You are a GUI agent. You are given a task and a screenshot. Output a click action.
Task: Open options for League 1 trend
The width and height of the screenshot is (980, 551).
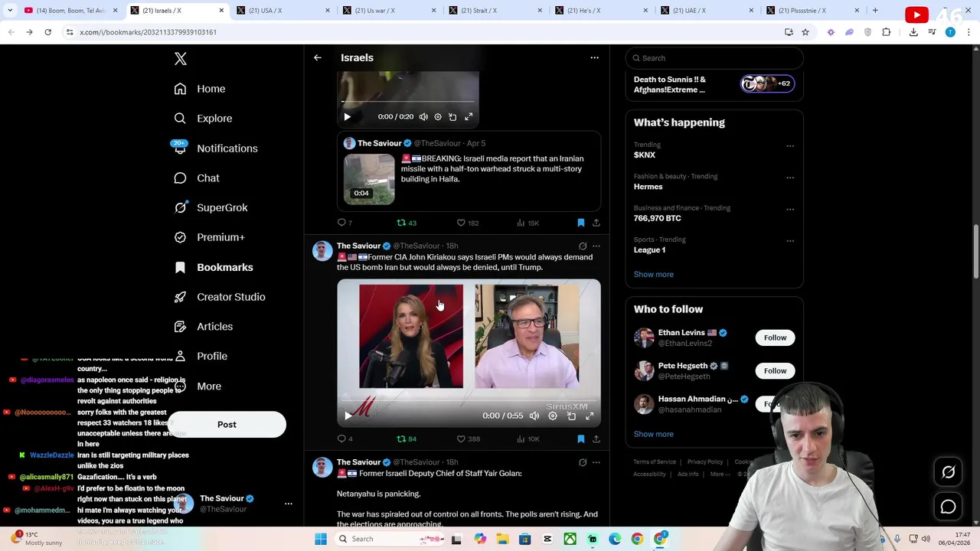790,240
